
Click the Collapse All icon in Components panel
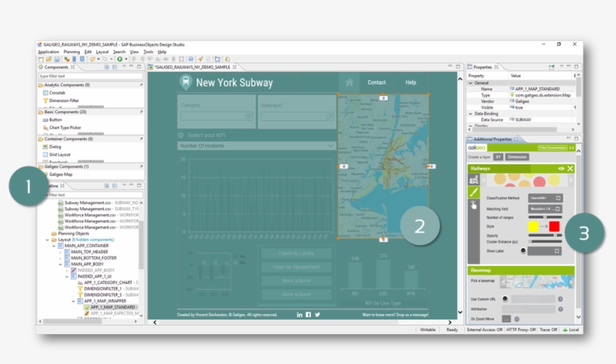115,67
